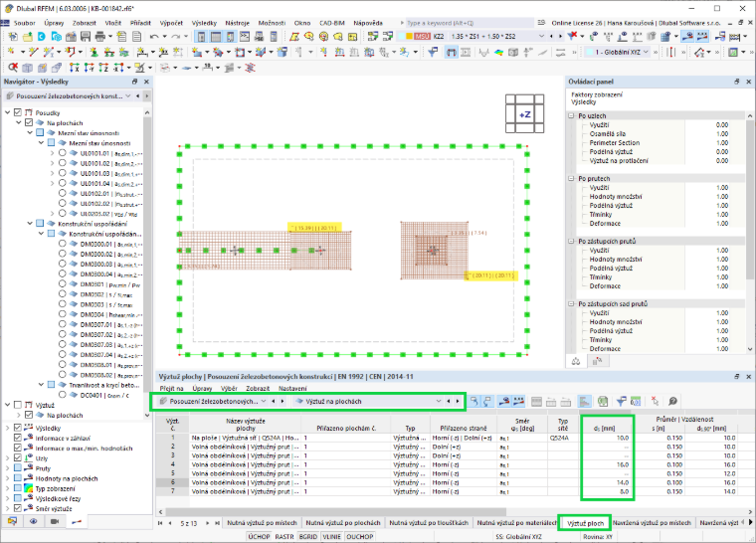This screenshot has height=543, width=756.
Task: Save the model with floppy disk icon
Action: click(86, 36)
